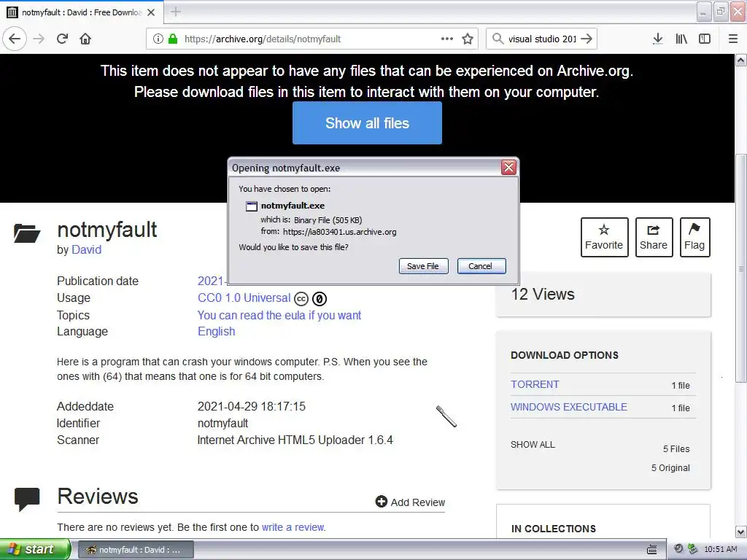Click the Favorite star button

click(605, 237)
